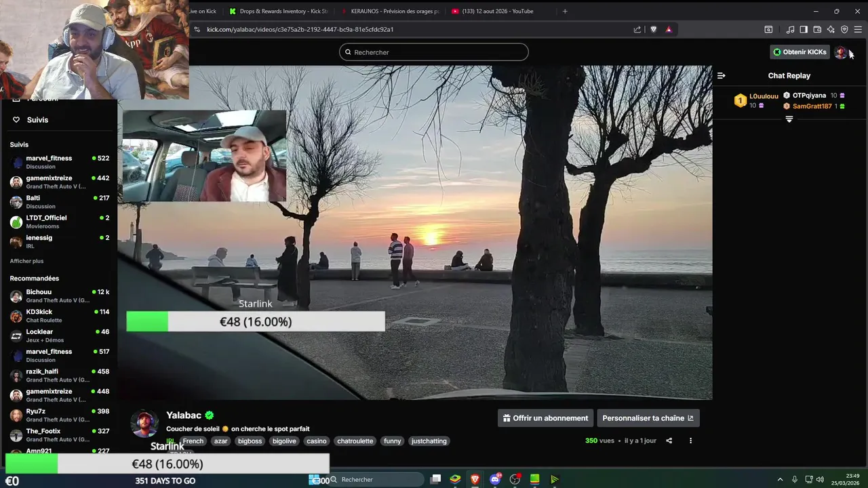
Task: Open the Suivis heart menu item
Action: click(x=31, y=120)
